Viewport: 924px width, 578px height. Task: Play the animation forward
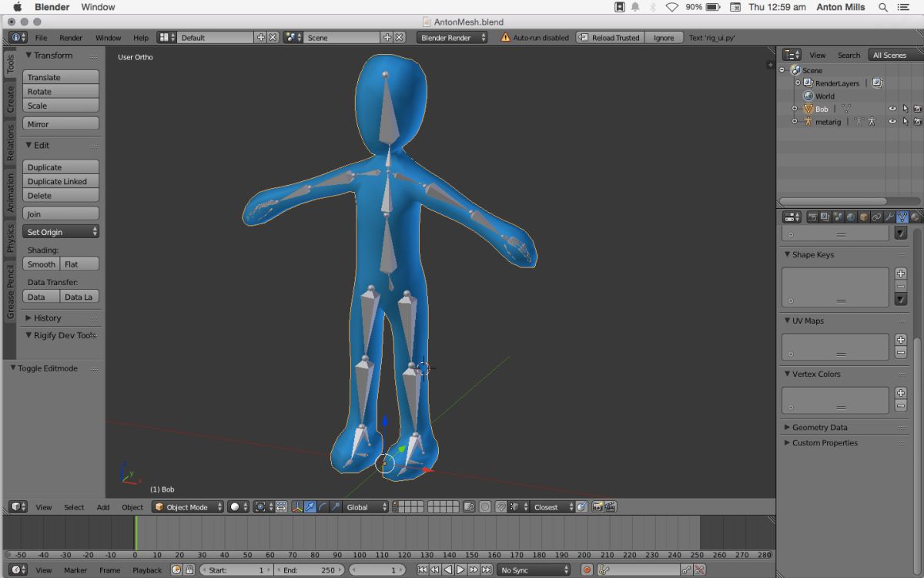460,570
